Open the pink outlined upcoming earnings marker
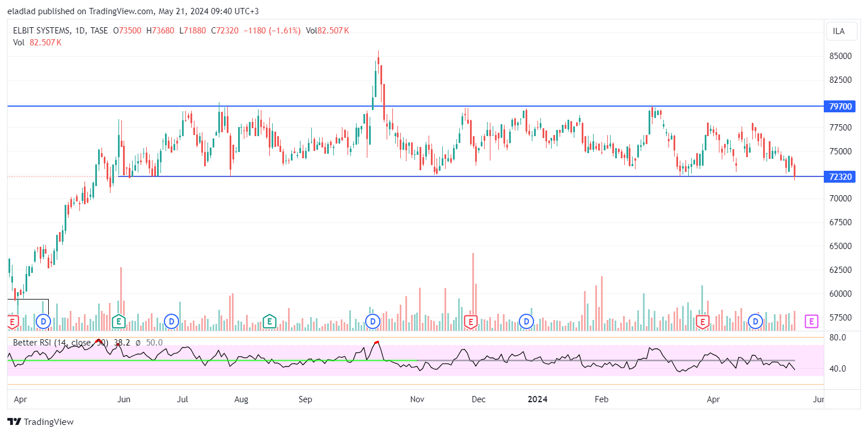The height and width of the screenshot is (434, 868). coord(811,322)
